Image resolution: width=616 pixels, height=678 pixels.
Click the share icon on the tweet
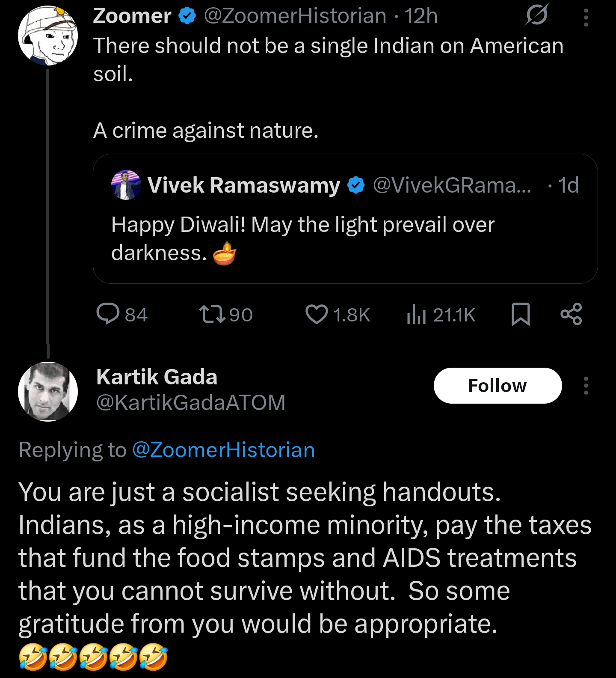click(571, 315)
